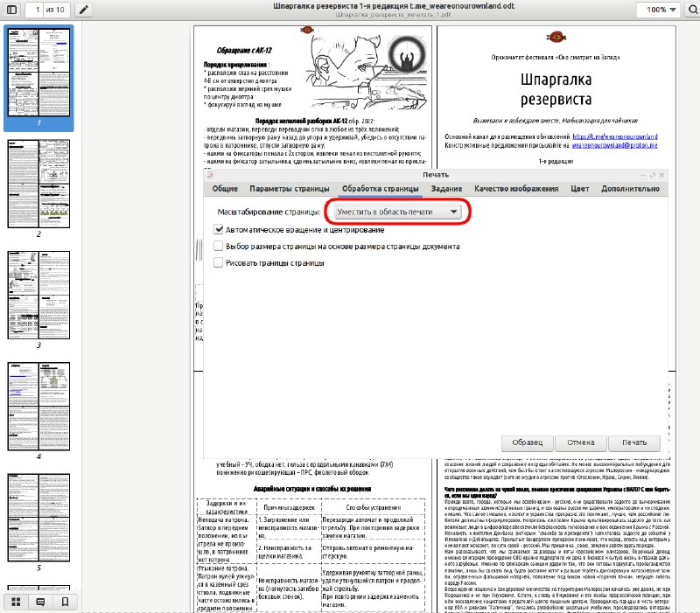Enable 'Выбор размера страницы на основе размера страницы документа'
Screen dimensions: 700x613
point(218,247)
